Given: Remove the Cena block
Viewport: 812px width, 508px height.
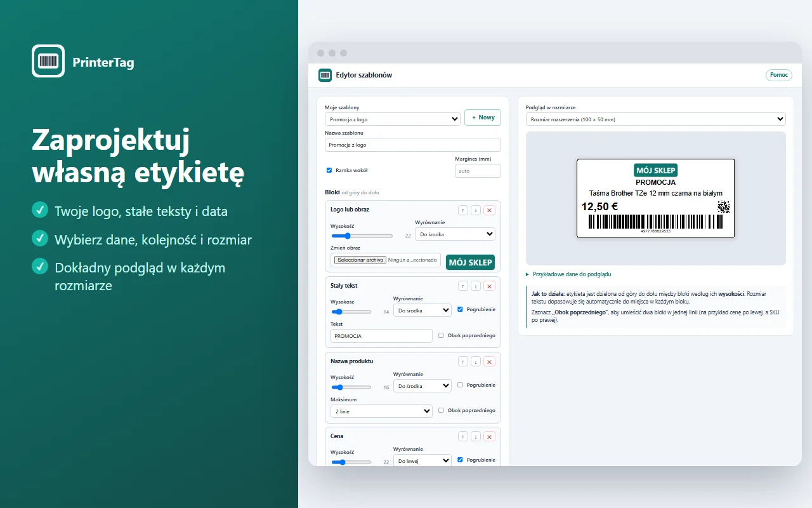Looking at the screenshot, I should pyautogui.click(x=489, y=437).
